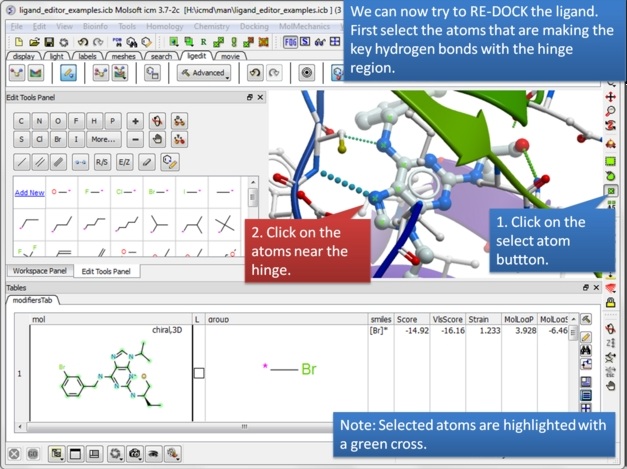Viewport: 627px width, 469px height.
Task: Select the single bond tool
Action: point(22,161)
